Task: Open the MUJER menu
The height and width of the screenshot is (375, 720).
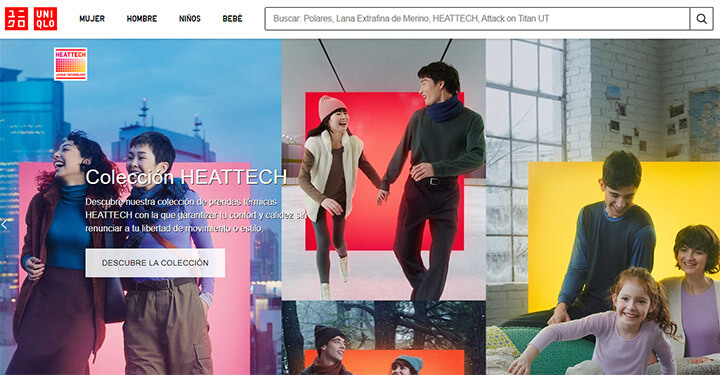Action: pyautogui.click(x=92, y=19)
